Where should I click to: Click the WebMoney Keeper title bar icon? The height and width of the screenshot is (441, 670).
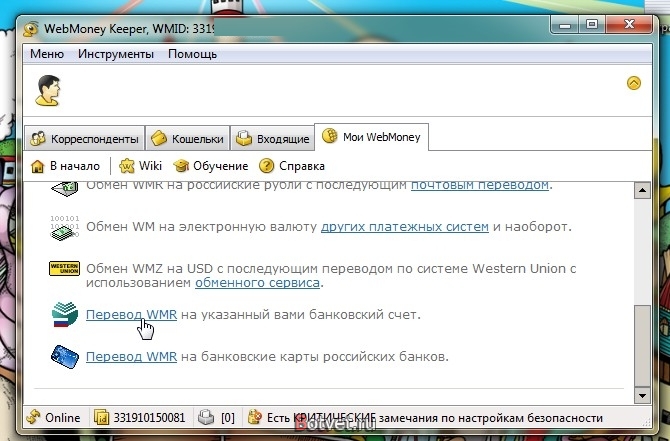coord(31,29)
